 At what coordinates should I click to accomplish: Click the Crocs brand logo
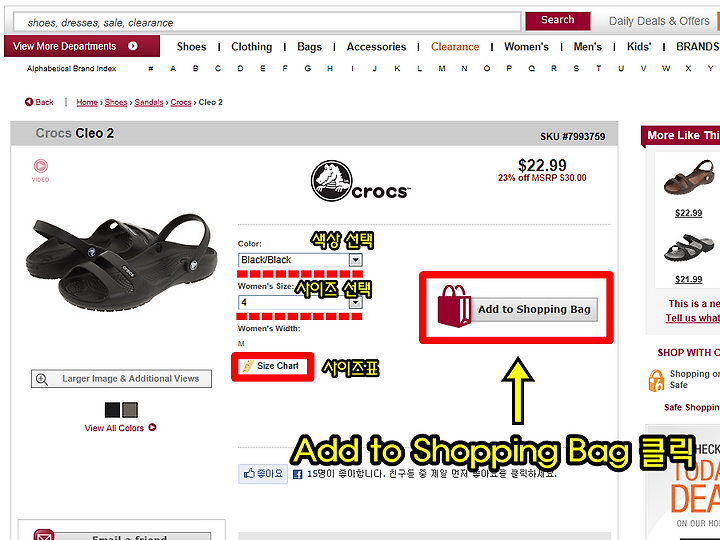(361, 181)
